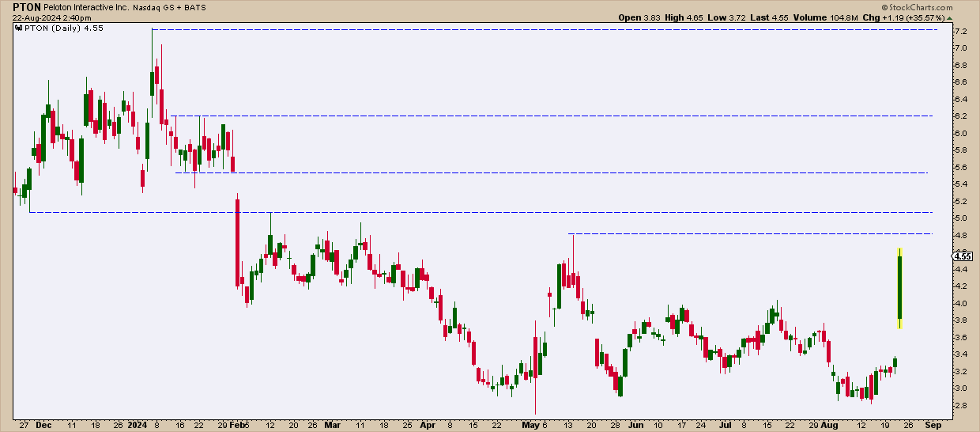Viewport: 980px width, 432px height.
Task: Click the 2024 year label on the date axis
Action: (x=137, y=424)
